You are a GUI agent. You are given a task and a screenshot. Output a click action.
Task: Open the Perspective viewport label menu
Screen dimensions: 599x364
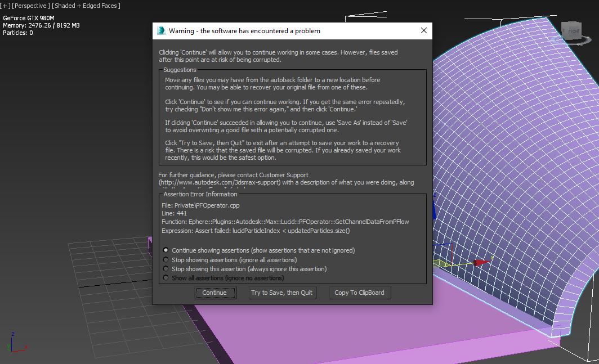pos(30,6)
